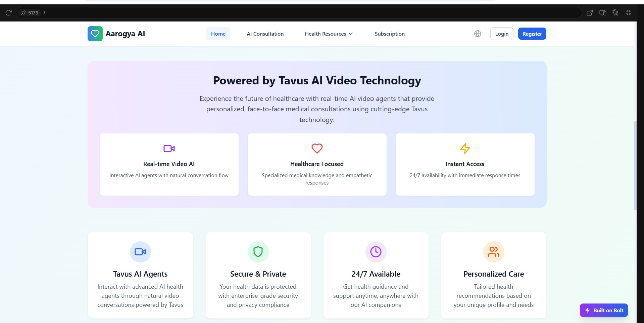This screenshot has height=323, width=644.
Task: Click the Aarogya AI brand name
Action: pyautogui.click(x=125, y=34)
